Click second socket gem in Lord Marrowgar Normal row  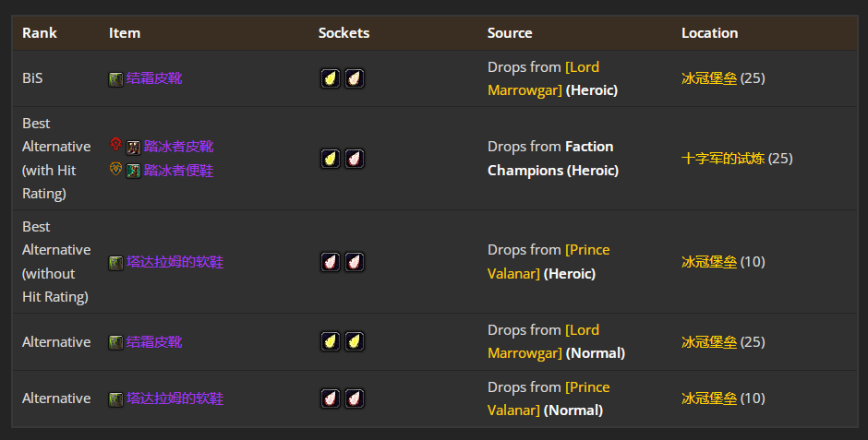click(x=355, y=342)
